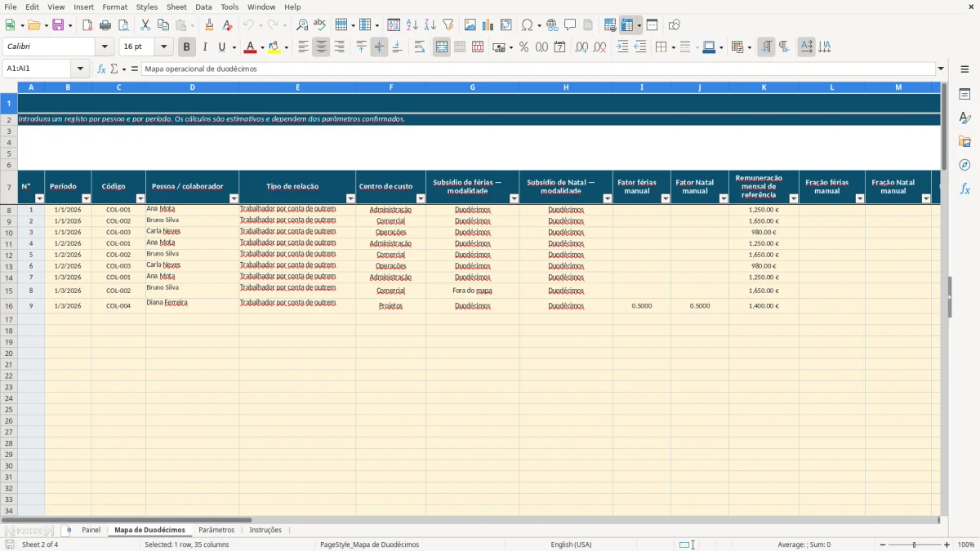Expand the font size dropdown

point(164,47)
